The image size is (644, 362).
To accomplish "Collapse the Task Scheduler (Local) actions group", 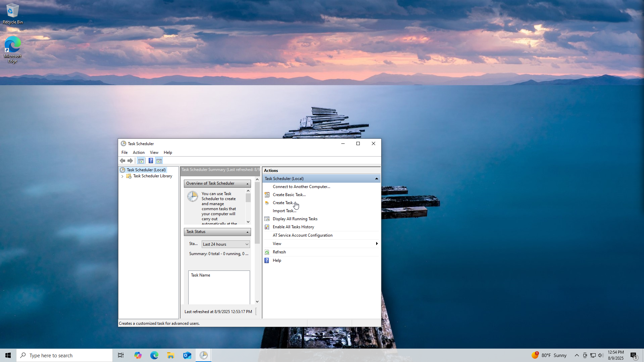I will point(377,179).
